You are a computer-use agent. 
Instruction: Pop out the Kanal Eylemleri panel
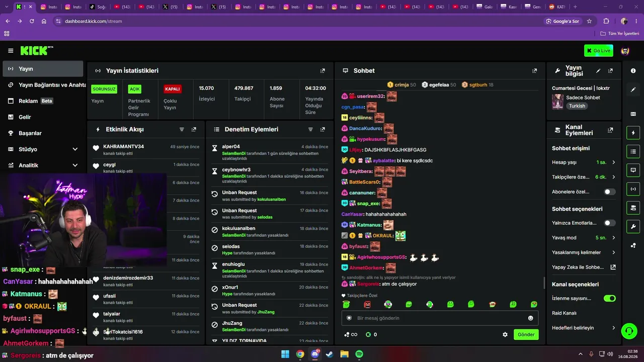pos(610,130)
